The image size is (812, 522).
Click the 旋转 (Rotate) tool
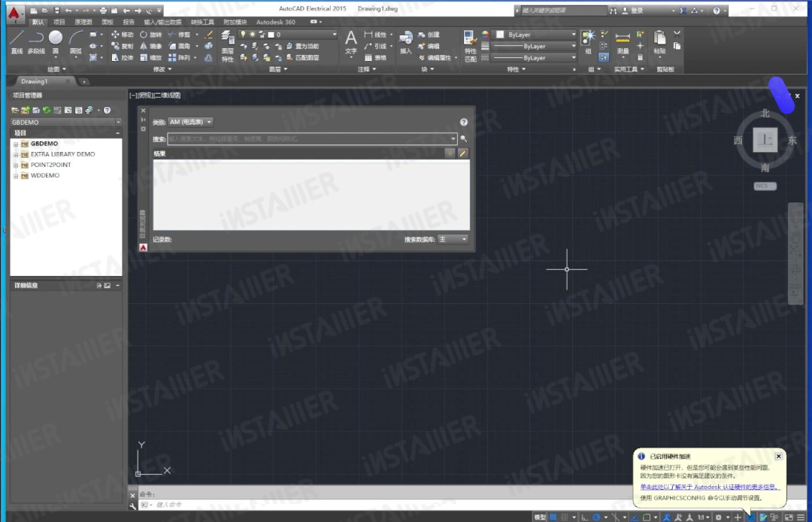[x=150, y=35]
